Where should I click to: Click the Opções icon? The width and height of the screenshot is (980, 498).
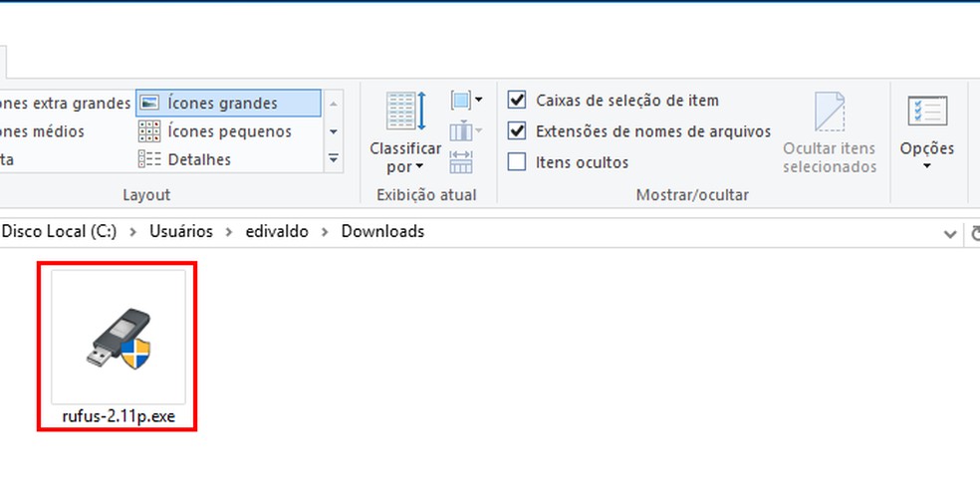click(927, 113)
